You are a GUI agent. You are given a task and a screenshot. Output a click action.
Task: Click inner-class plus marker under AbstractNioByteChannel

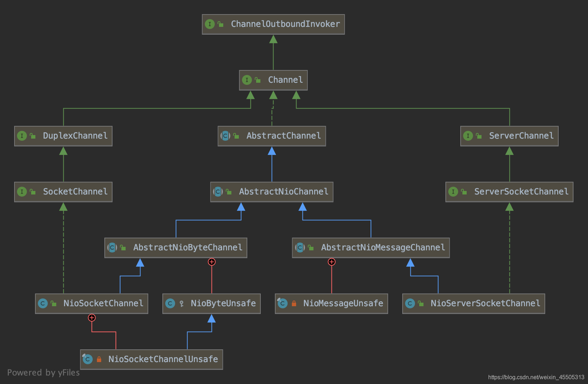pos(212,262)
